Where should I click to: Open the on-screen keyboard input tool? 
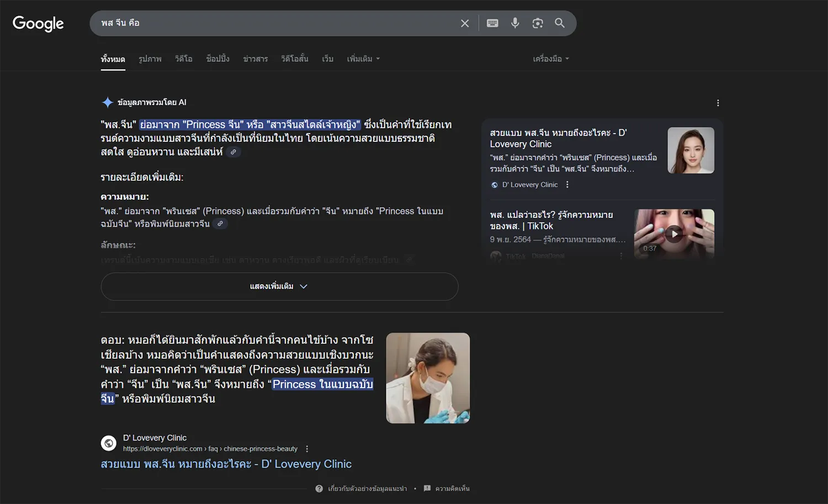click(492, 23)
